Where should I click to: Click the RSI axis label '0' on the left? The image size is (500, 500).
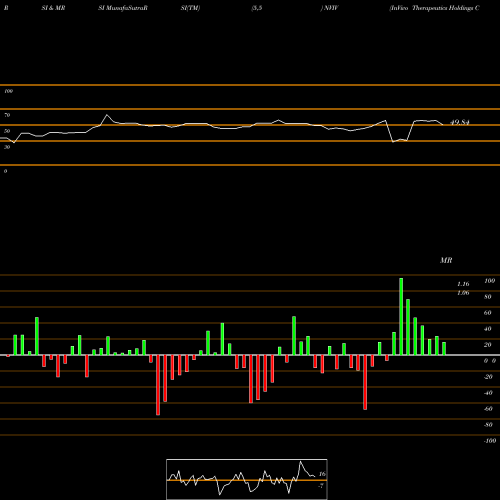pyautogui.click(x=5, y=171)
